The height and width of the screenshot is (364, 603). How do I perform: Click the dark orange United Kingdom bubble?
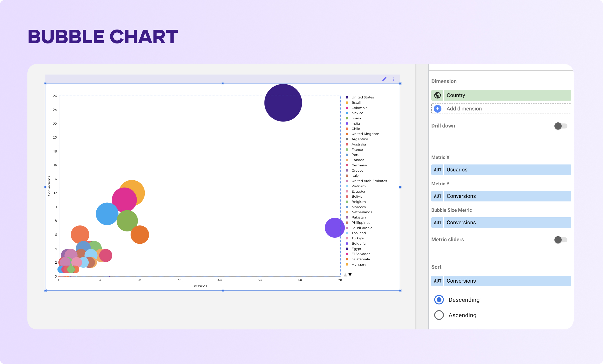pos(140,235)
